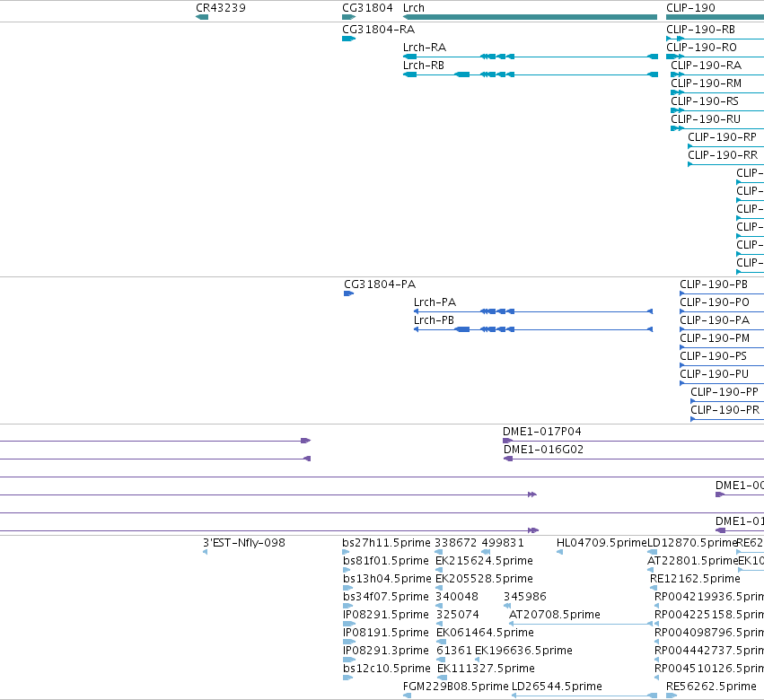Select the 61361 EST label
The image size is (764, 700).
point(454,652)
